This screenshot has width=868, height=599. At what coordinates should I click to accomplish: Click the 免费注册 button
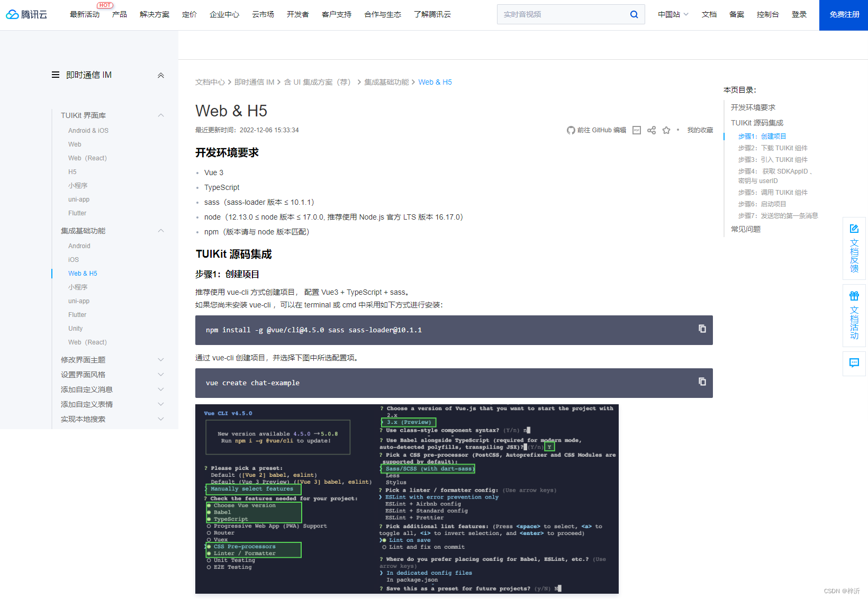click(x=844, y=15)
